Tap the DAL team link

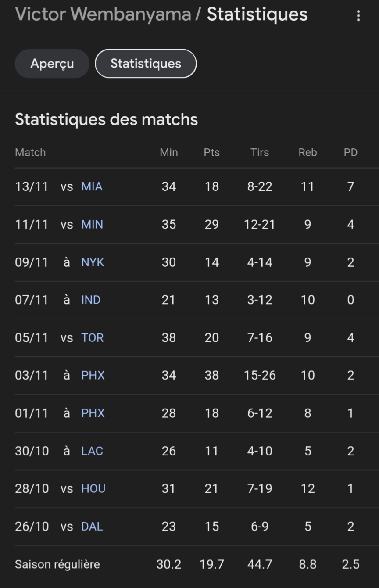[92, 526]
